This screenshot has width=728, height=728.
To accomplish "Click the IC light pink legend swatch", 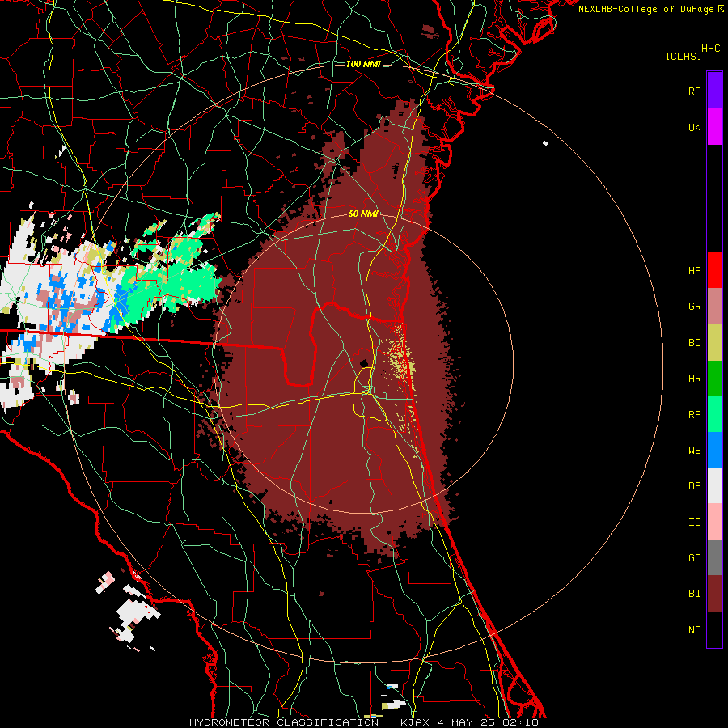I will pyautogui.click(x=714, y=522).
